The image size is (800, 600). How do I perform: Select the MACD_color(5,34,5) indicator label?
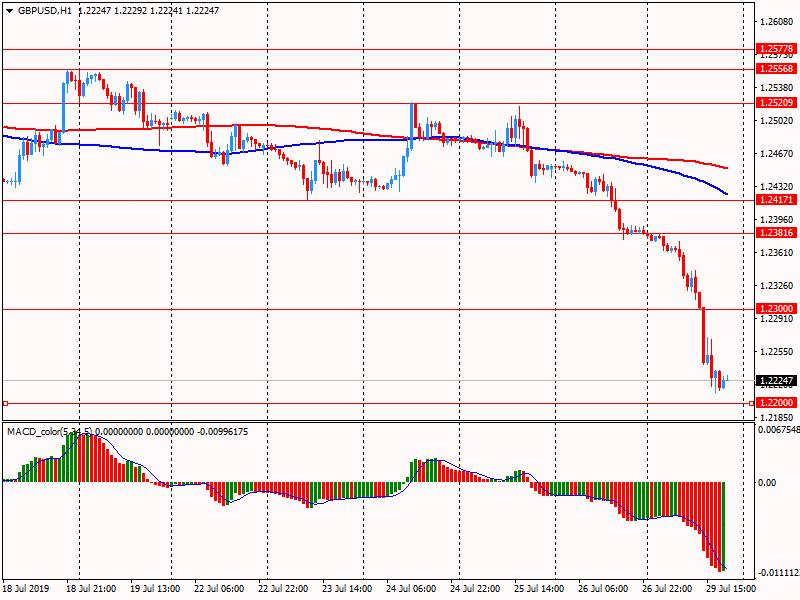[x=50, y=432]
